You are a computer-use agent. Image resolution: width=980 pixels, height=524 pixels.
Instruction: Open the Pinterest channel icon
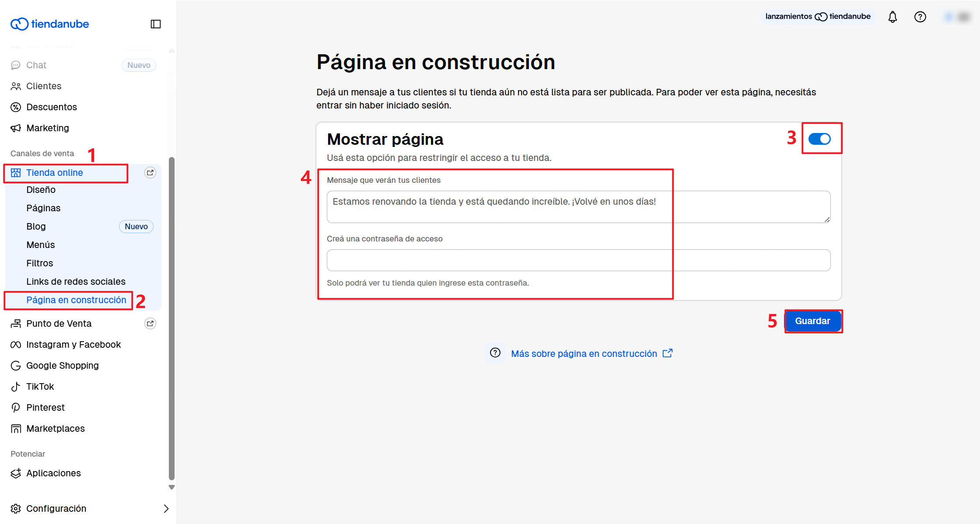16,407
